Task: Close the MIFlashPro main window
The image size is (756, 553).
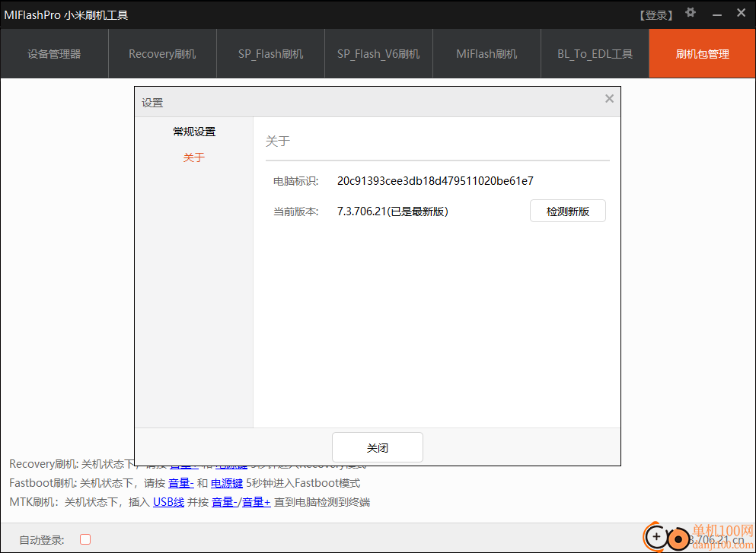Action: [x=741, y=13]
